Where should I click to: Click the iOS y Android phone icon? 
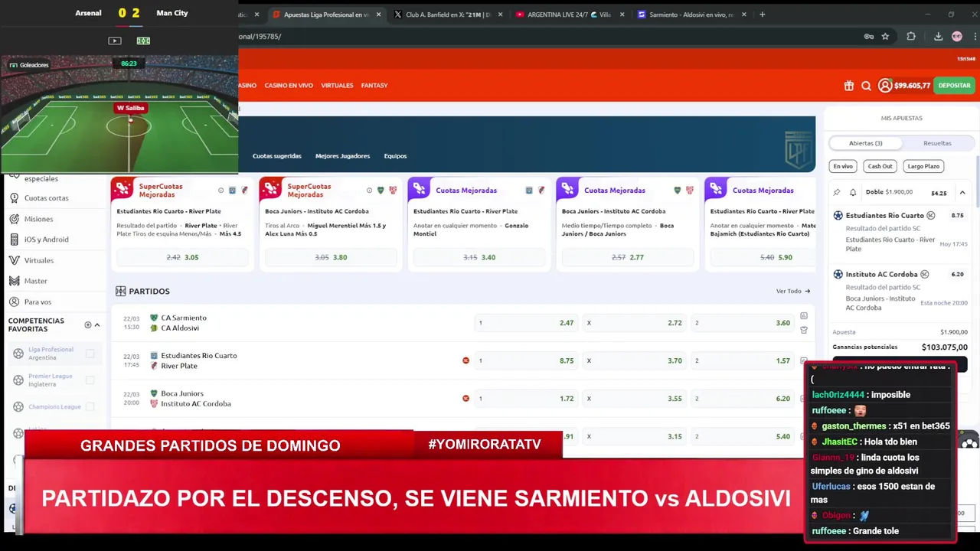click(x=15, y=239)
